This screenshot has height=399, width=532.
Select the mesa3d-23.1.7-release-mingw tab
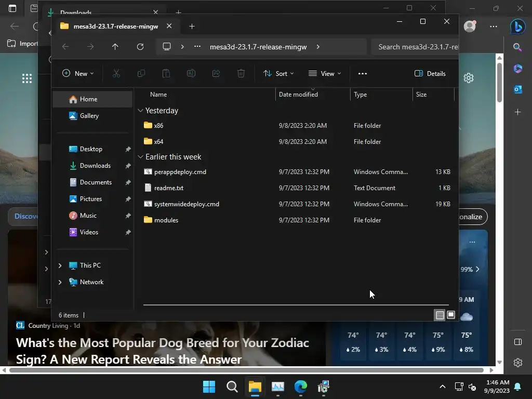click(115, 26)
